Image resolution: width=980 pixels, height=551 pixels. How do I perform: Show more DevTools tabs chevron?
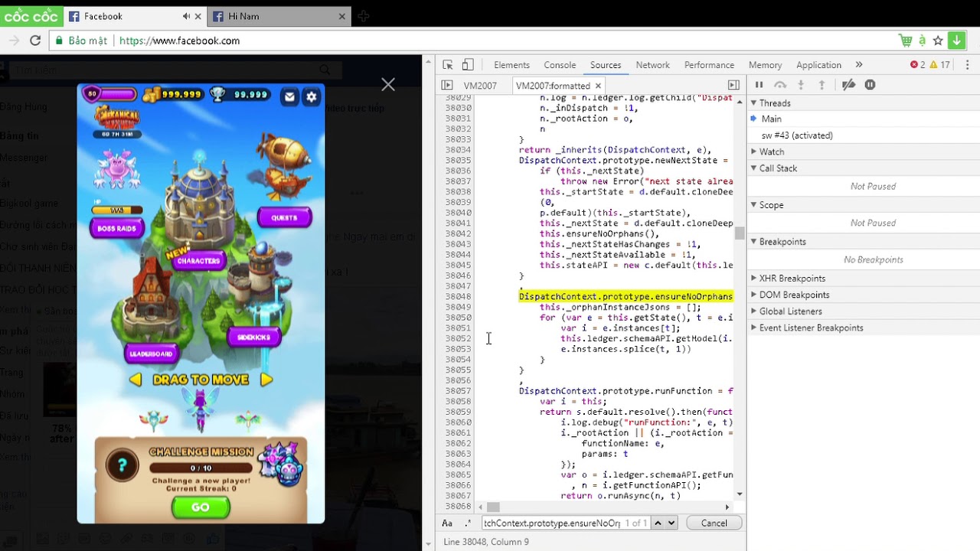coord(859,65)
